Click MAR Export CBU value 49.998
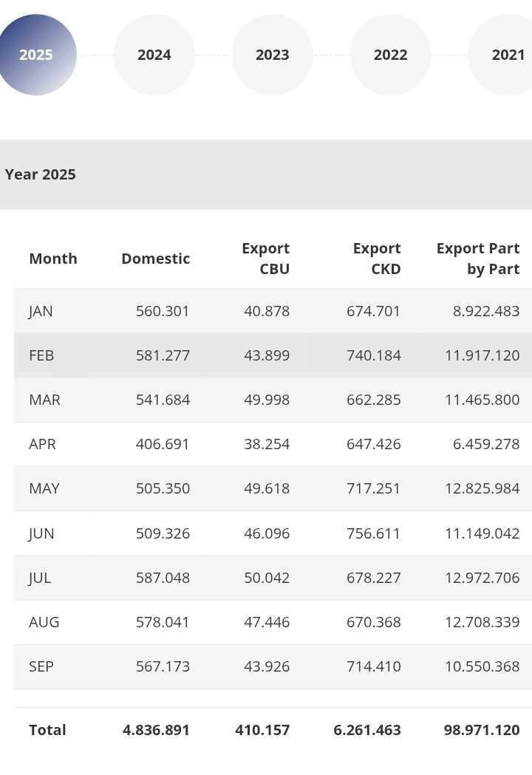 pyautogui.click(x=267, y=400)
